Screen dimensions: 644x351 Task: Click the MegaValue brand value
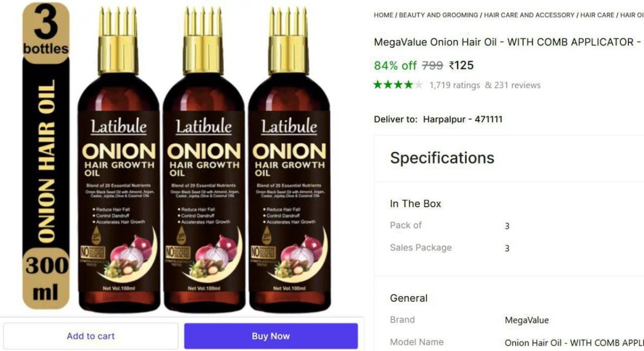(x=527, y=320)
